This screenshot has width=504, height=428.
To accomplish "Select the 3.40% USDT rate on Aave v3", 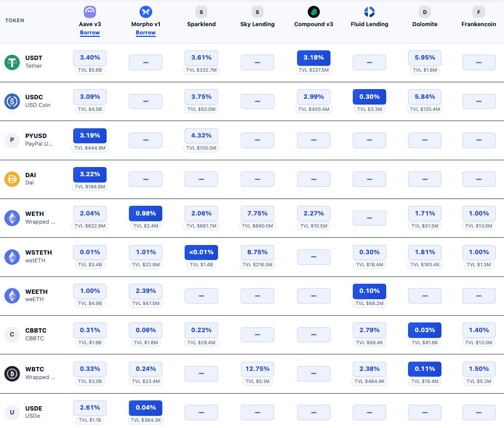I will [90, 58].
